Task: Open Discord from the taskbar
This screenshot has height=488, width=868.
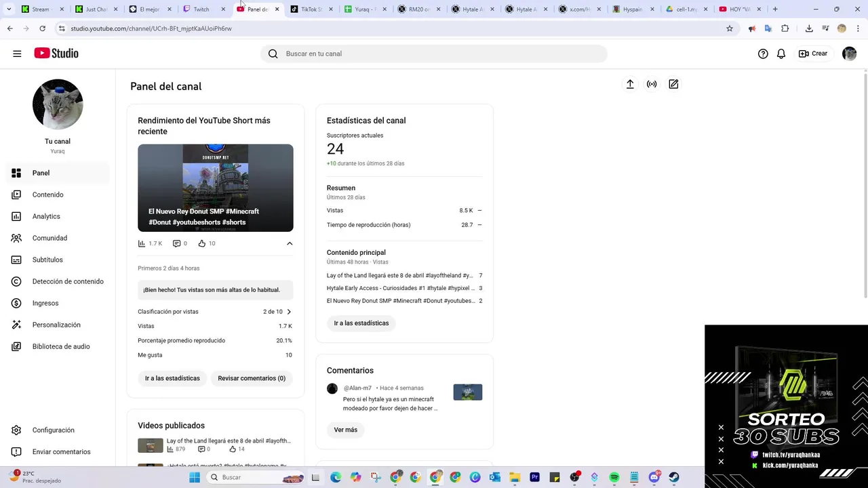Action: [x=654, y=477]
